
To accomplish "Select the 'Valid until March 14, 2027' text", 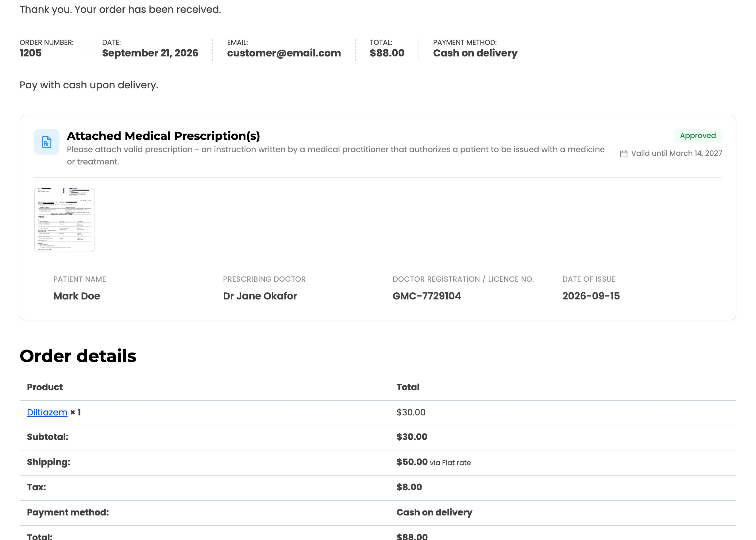I will (x=676, y=153).
